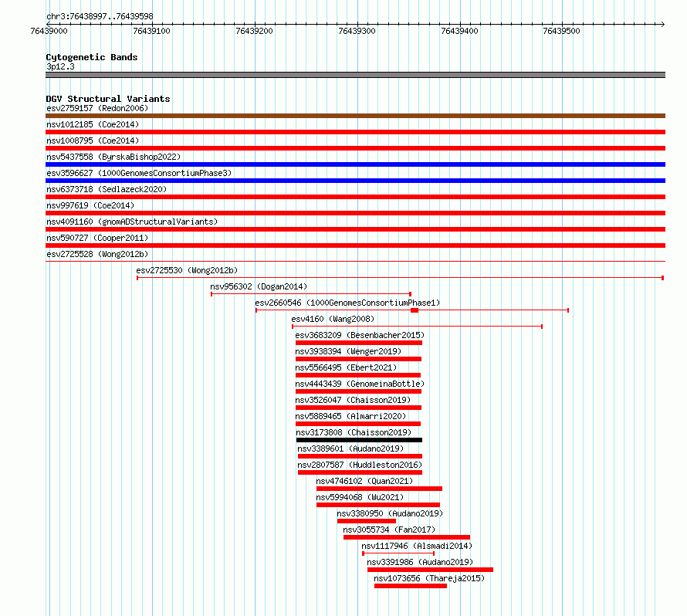Image resolution: width=687 pixels, height=616 pixels.
Task: Click ruler position 76439000
Action: [49, 31]
